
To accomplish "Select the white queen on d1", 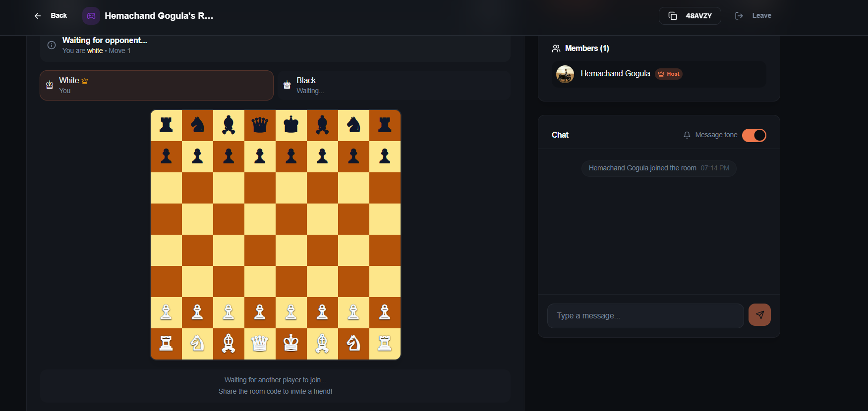I will pyautogui.click(x=260, y=344).
